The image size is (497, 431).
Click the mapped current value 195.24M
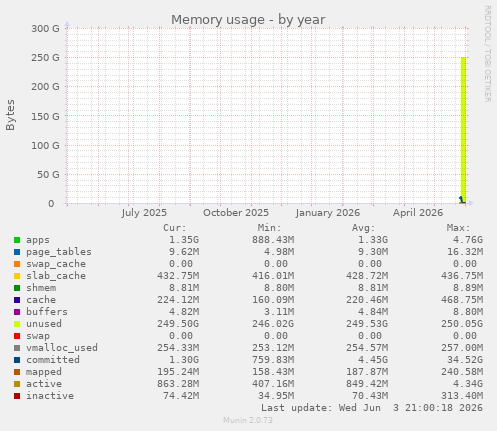click(178, 372)
